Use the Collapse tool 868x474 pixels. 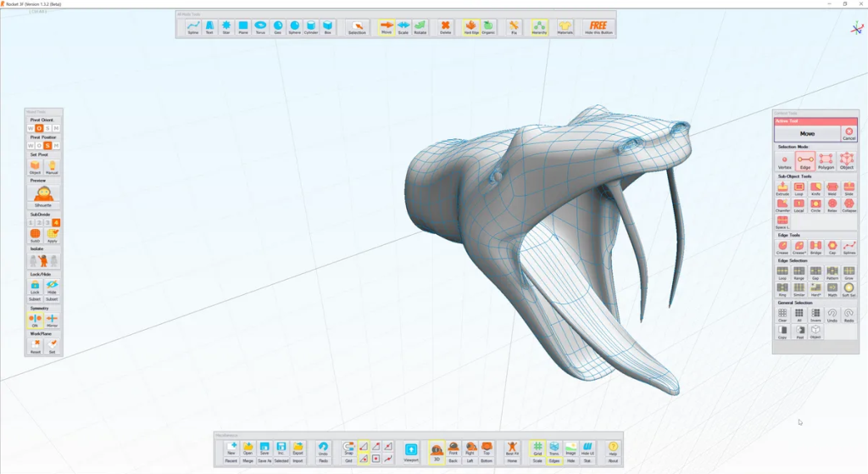[x=849, y=205]
